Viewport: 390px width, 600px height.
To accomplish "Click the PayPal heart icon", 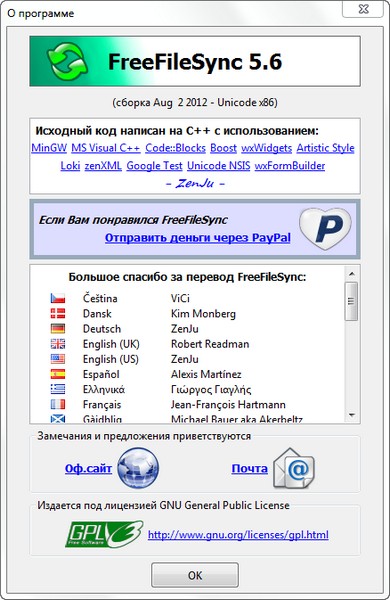I will (x=325, y=229).
